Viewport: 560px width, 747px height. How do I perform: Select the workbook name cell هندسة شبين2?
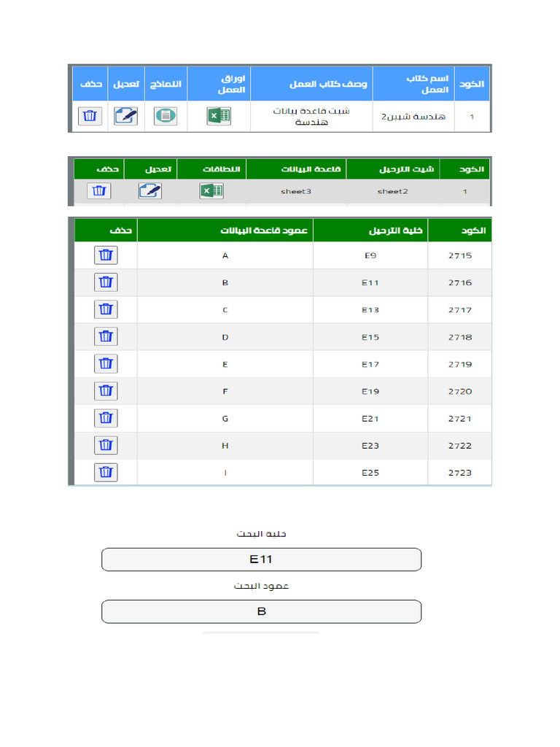(413, 117)
